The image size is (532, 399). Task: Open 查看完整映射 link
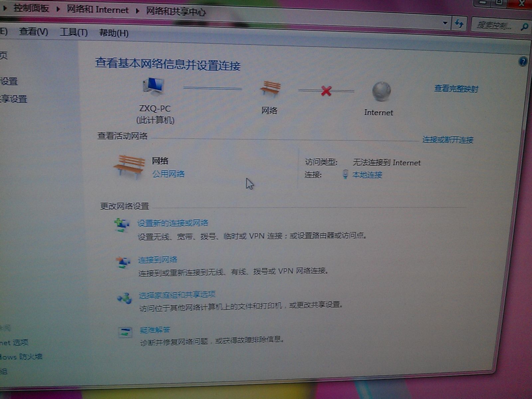coord(456,89)
